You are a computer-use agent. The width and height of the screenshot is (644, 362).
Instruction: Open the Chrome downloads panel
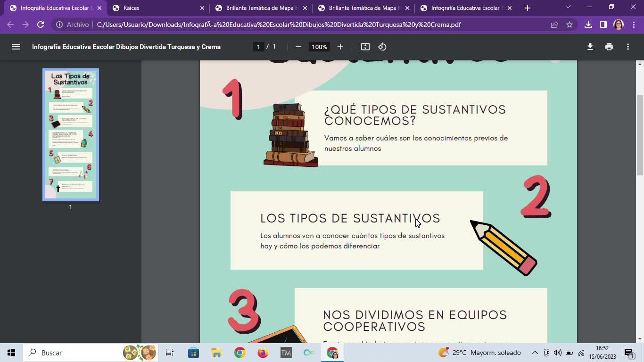click(x=588, y=25)
